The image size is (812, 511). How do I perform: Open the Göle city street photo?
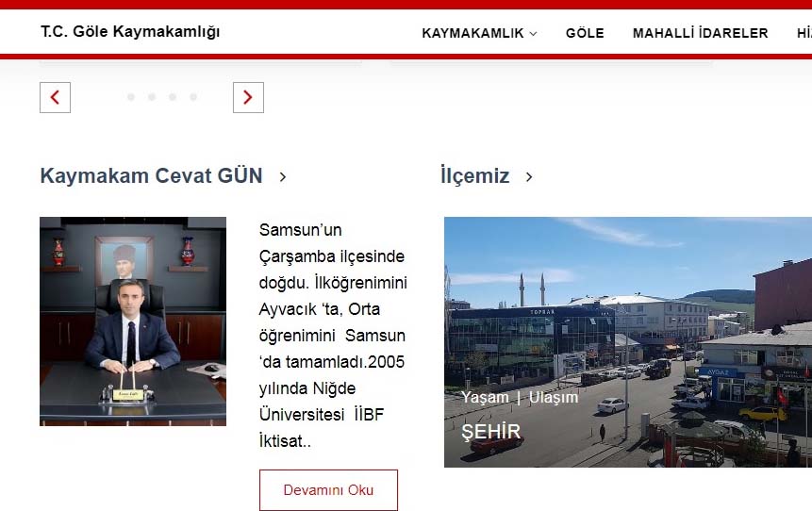[x=628, y=341]
